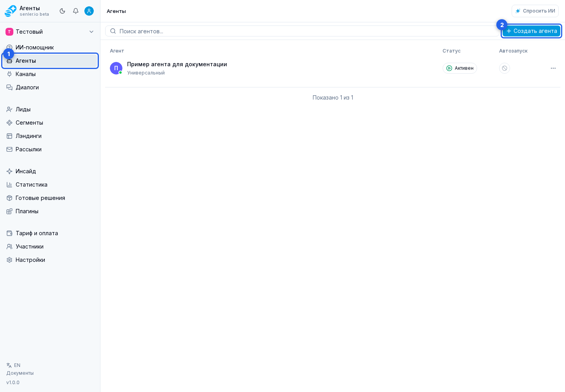Click the Агент column header
The width and height of the screenshot is (565, 392).
tap(117, 51)
